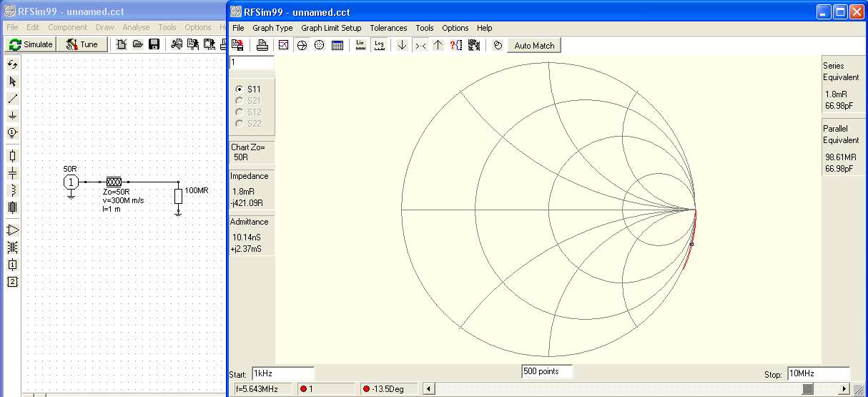Place the 1-port block component

point(12,264)
